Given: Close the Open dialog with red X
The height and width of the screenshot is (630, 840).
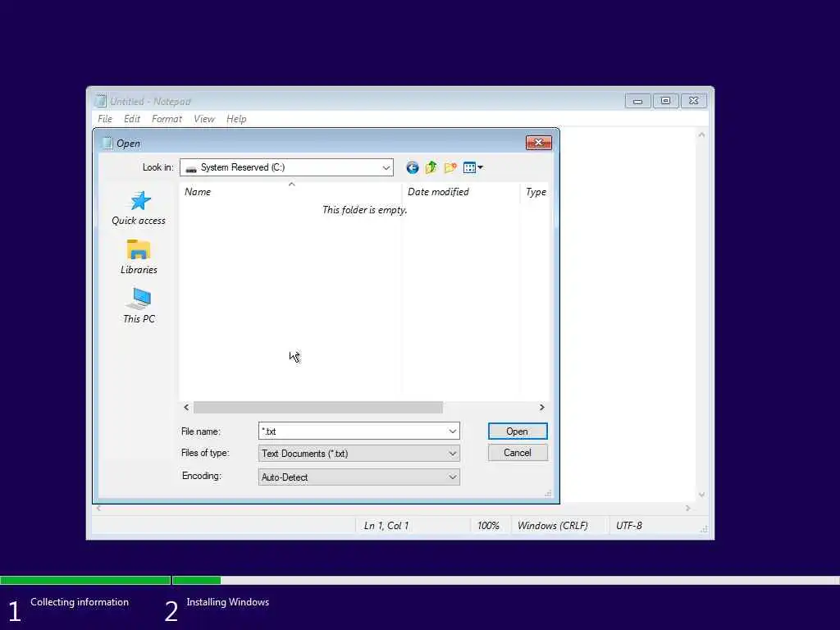Looking at the screenshot, I should pyautogui.click(x=539, y=143).
